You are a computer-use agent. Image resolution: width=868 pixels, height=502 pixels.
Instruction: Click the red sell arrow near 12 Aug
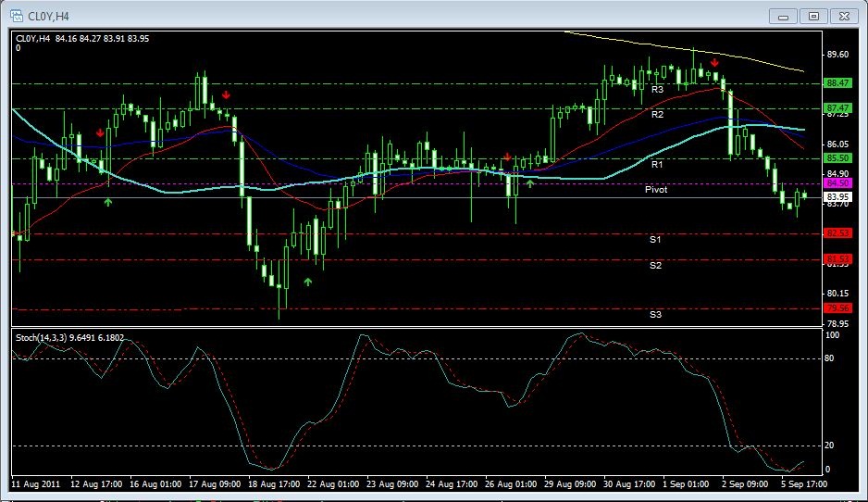tap(100, 133)
